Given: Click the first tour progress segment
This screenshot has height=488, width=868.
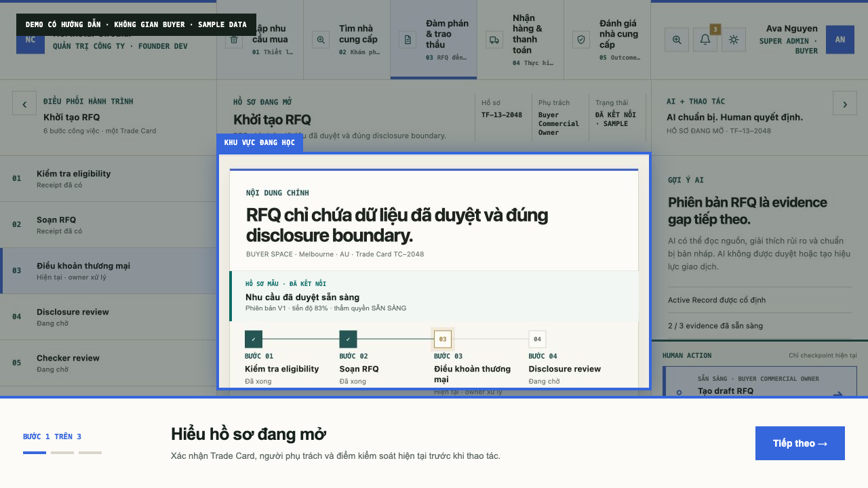Looking at the screenshot, I should [35, 453].
